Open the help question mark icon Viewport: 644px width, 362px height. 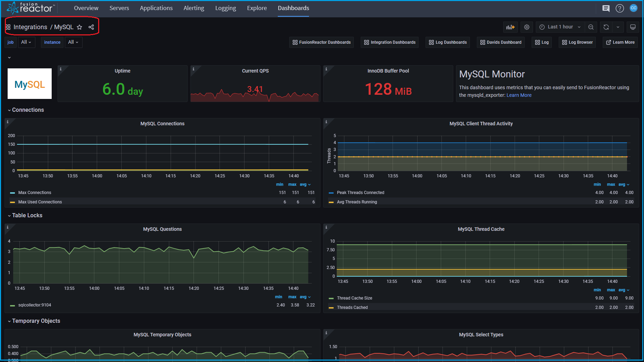620,8
